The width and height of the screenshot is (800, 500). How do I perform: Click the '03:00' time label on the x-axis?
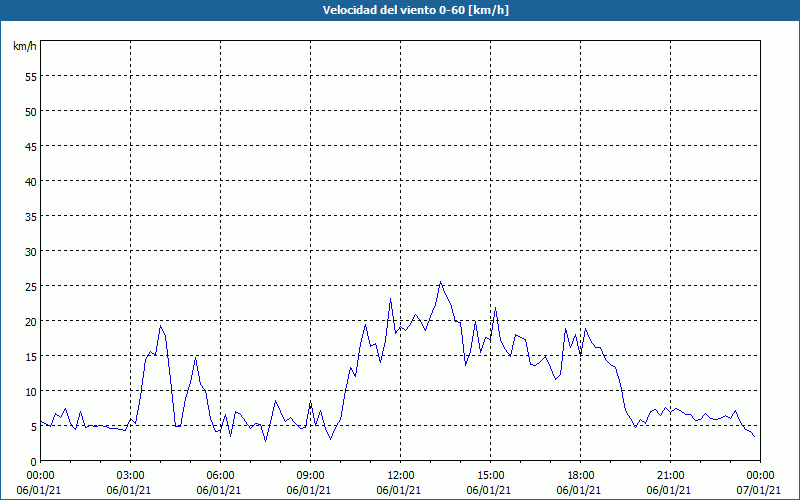coord(131,476)
